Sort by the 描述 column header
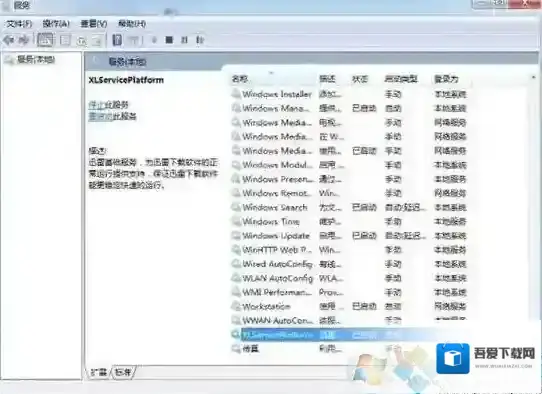This screenshot has height=394, width=542. [327, 79]
